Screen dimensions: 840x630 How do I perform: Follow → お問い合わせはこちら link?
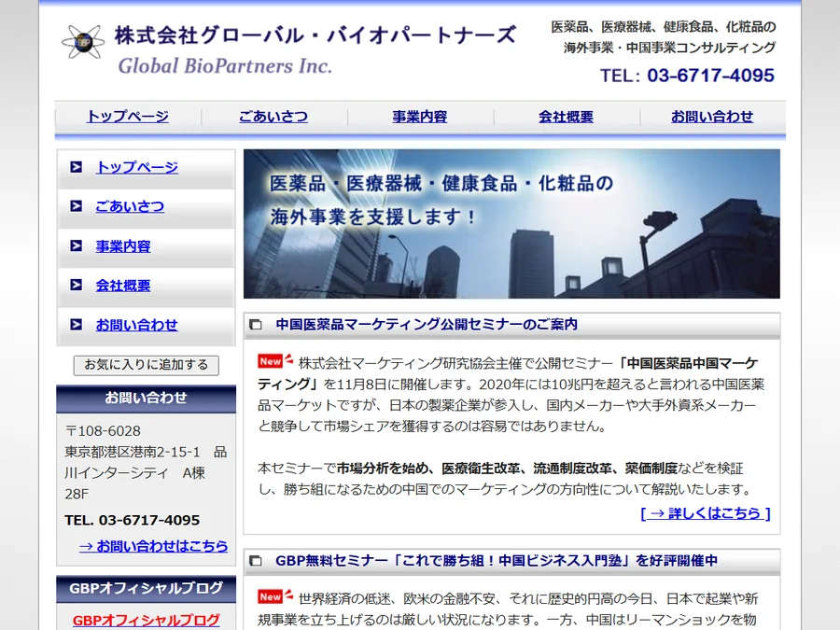click(x=153, y=546)
